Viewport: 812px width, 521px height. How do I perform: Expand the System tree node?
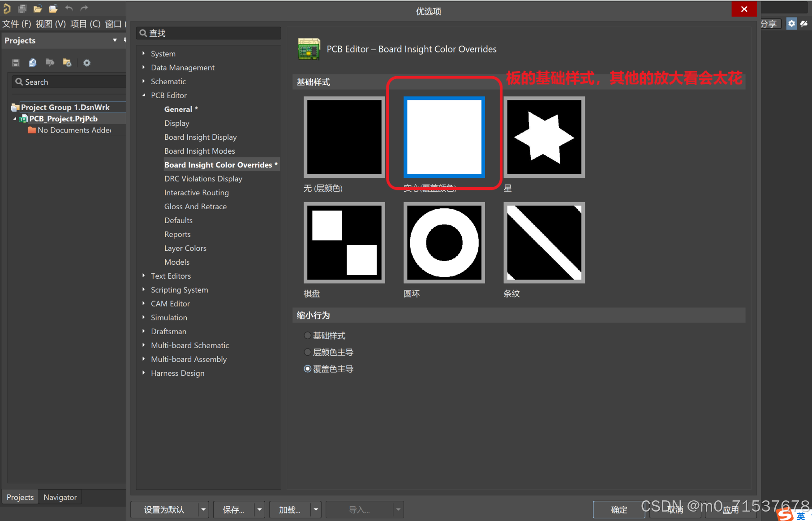click(x=143, y=53)
